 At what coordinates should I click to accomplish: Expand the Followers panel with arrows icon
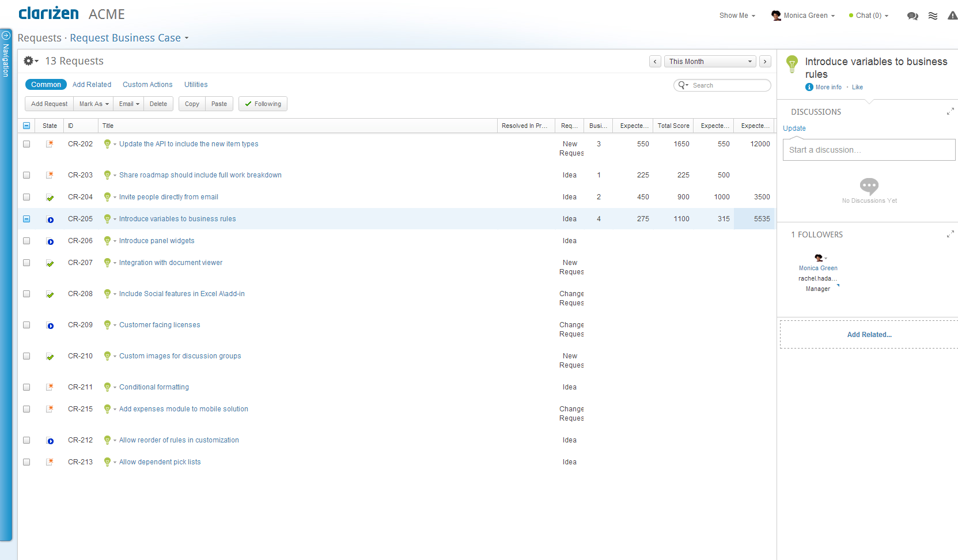pos(950,234)
